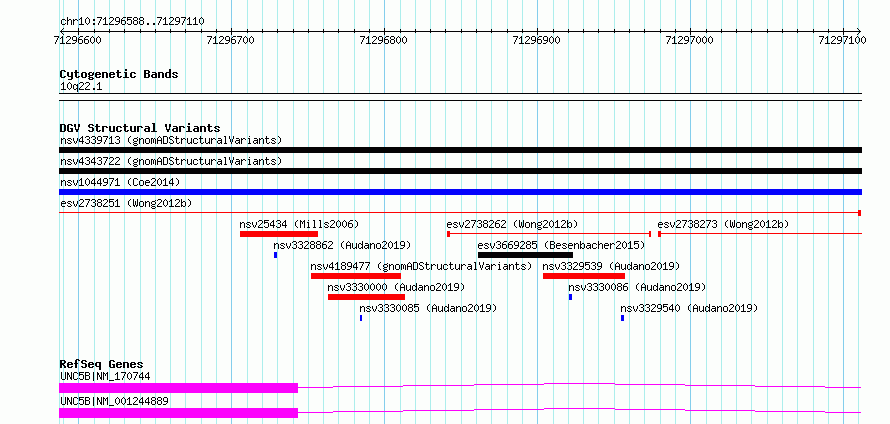Click the Cytogenetic Bands track title
The width and height of the screenshot is (890, 424).
point(119,74)
